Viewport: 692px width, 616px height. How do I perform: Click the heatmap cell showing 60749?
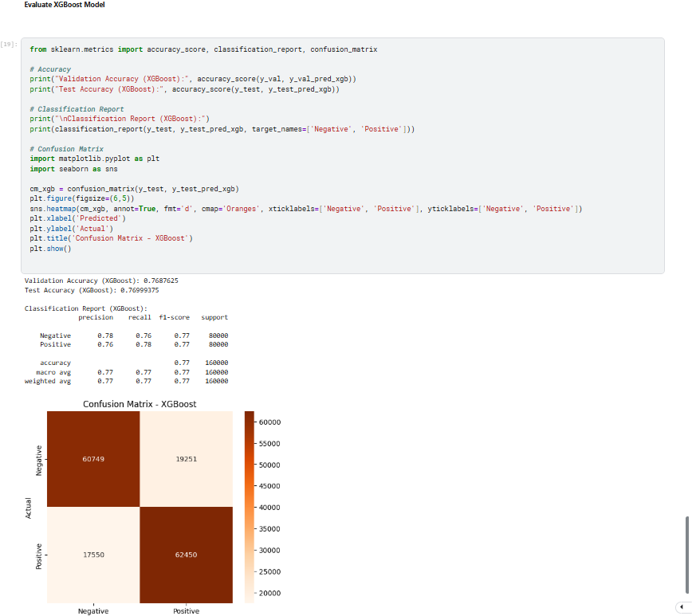click(x=93, y=459)
